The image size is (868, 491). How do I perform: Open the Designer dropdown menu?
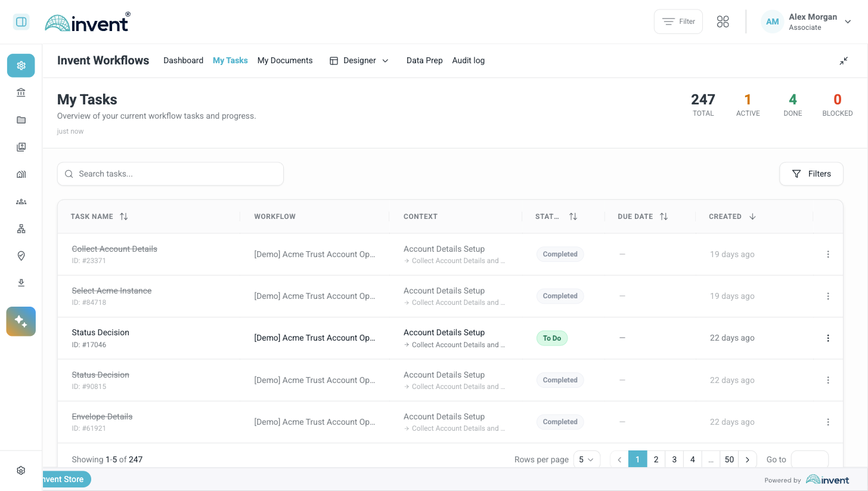pos(359,61)
